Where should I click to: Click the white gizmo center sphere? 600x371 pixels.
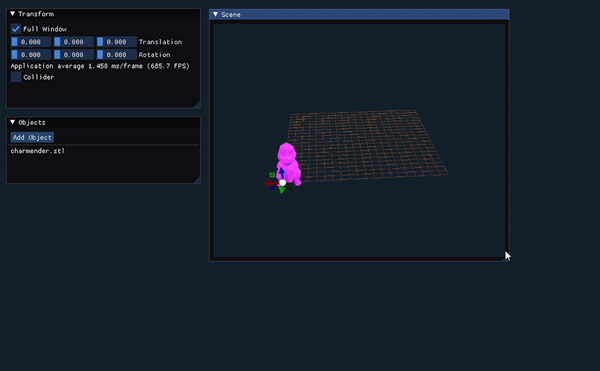[282, 183]
